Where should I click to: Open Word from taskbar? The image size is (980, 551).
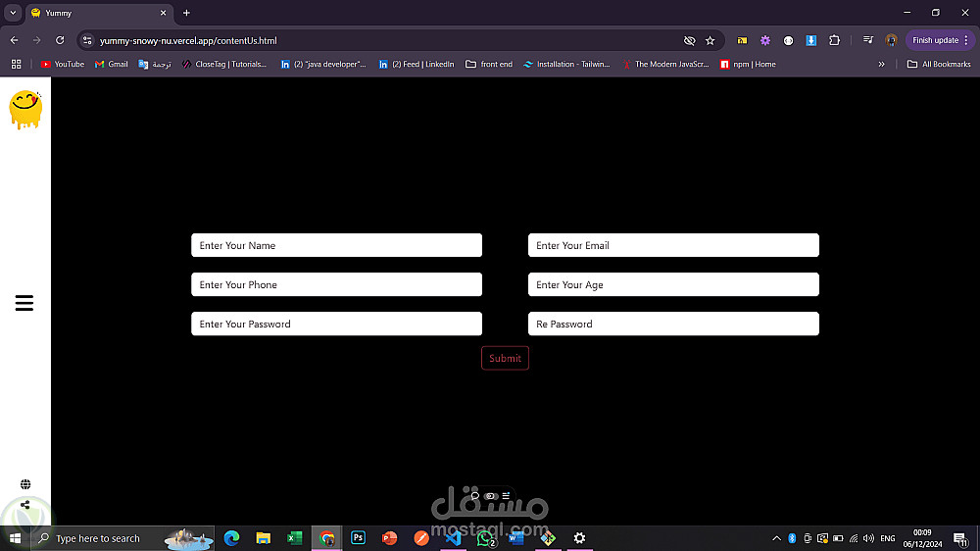(516, 538)
